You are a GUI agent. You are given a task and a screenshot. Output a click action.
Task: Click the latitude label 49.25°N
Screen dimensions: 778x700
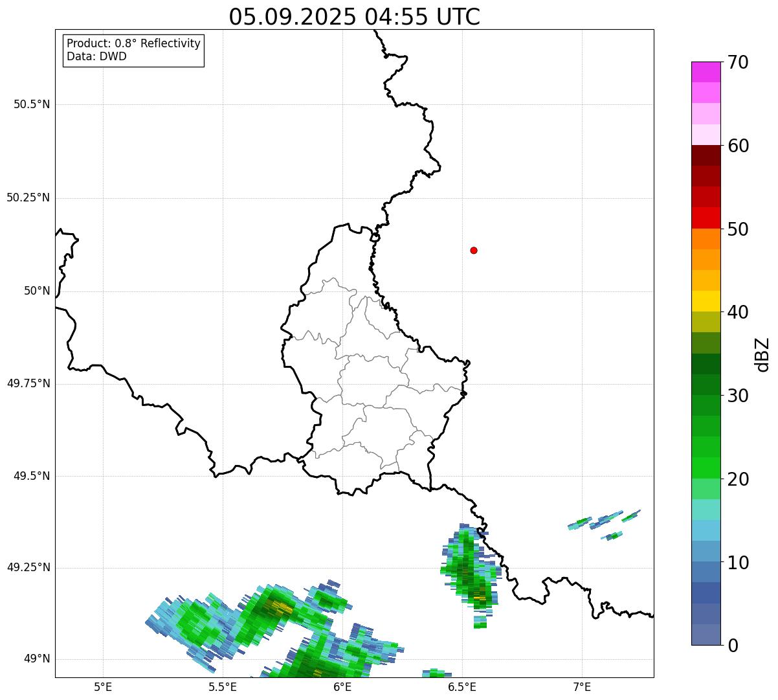28,568
